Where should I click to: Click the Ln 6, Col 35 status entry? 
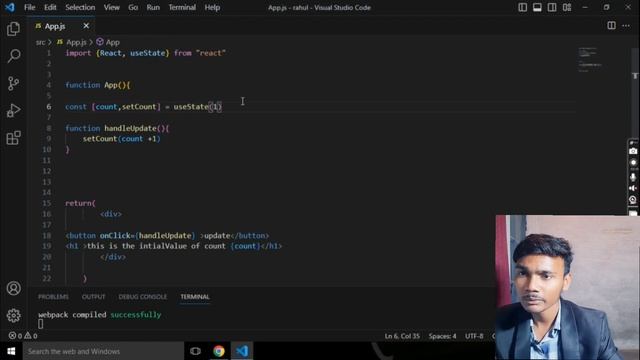tap(402, 336)
